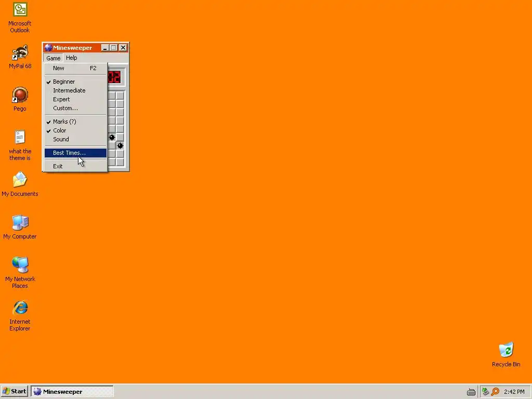
Task: Click the magnifier icon in system tray
Action: (x=495, y=392)
